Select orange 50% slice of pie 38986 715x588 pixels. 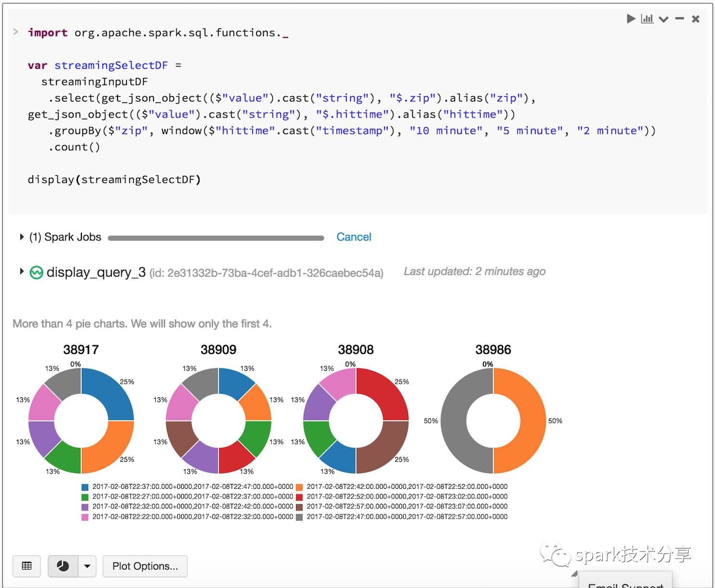(533, 421)
